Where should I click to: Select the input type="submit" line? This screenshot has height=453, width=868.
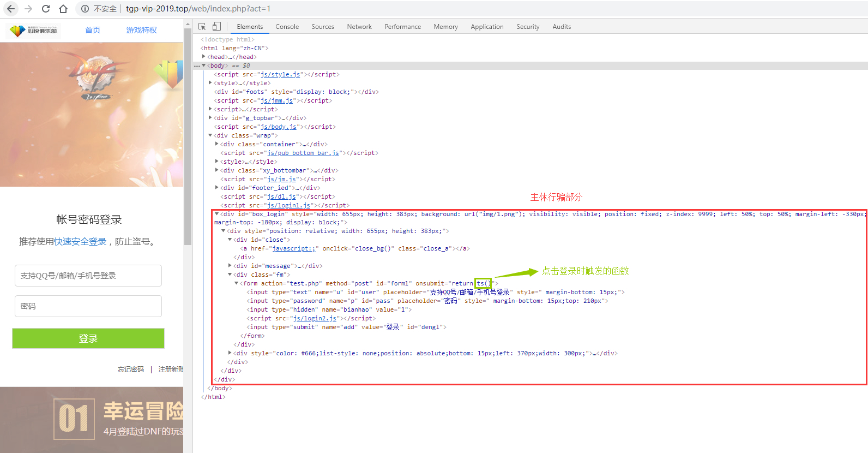point(346,327)
